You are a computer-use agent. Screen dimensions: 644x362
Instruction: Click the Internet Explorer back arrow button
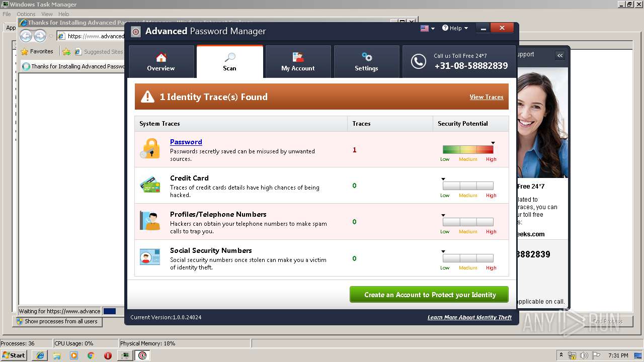[26, 36]
